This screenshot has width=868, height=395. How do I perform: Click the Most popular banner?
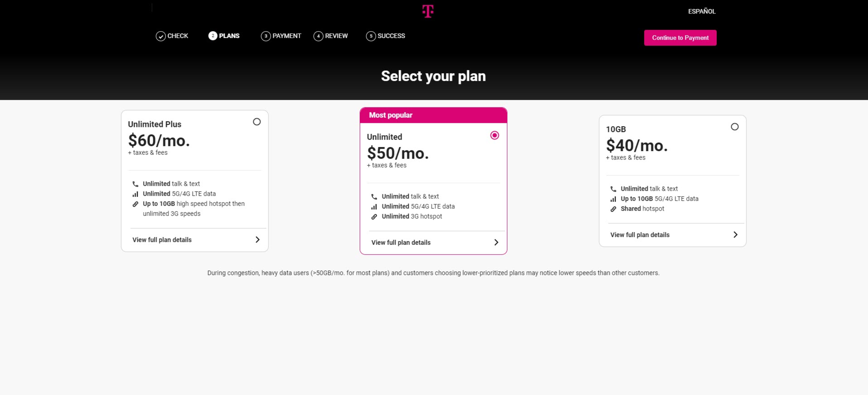[x=433, y=115]
